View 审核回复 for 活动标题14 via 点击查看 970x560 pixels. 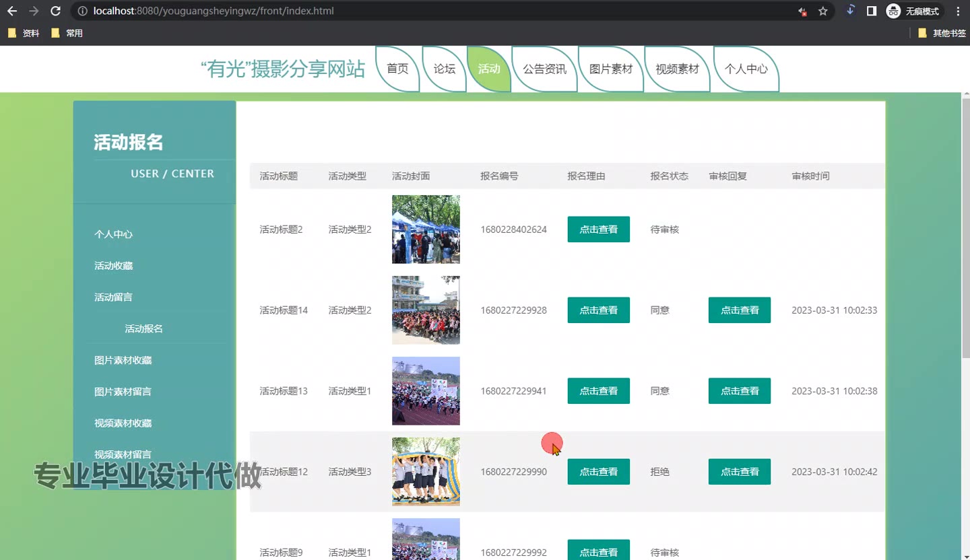click(740, 310)
